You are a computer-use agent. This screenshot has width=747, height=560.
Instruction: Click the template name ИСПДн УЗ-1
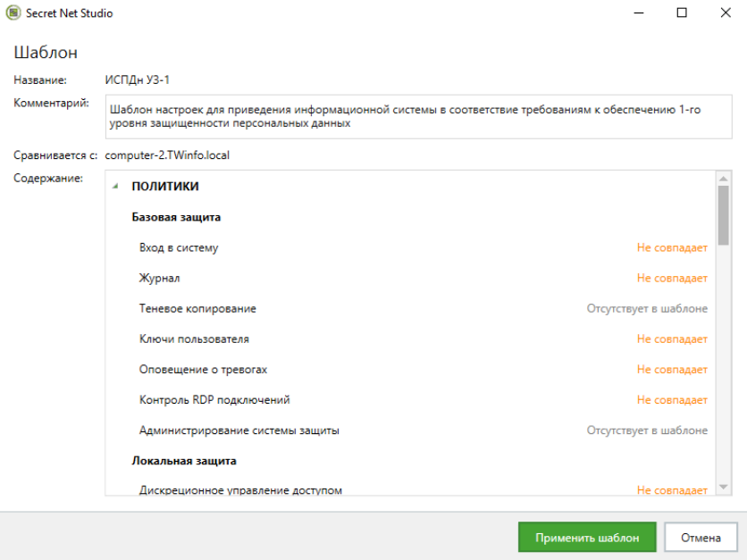coord(138,80)
